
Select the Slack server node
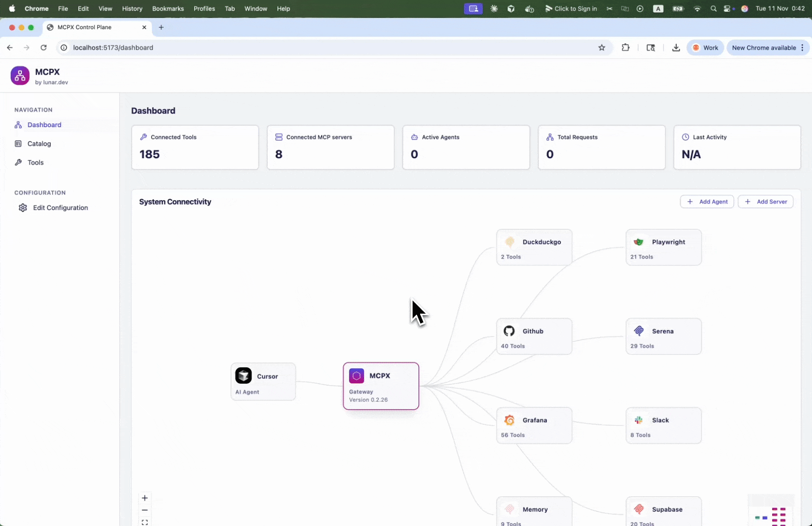(663, 425)
